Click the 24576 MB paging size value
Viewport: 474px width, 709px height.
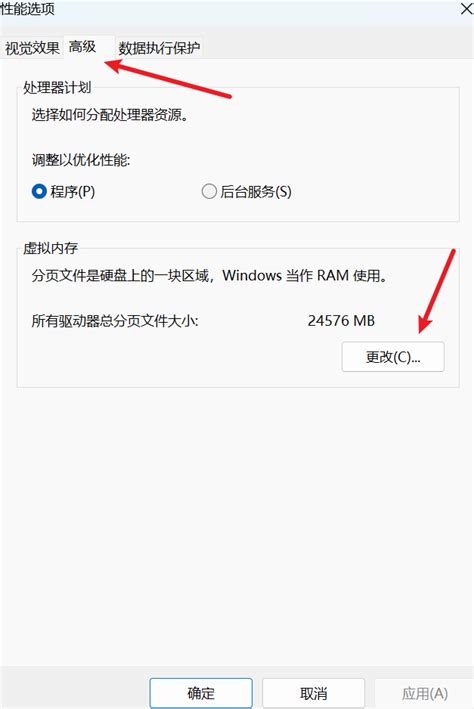coord(341,321)
